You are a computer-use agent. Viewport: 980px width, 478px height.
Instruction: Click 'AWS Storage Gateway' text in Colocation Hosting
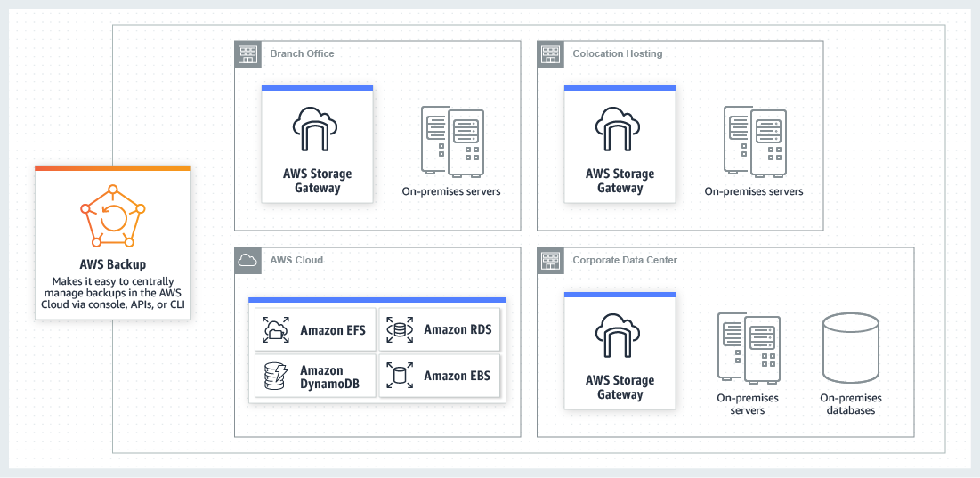pyautogui.click(x=620, y=181)
